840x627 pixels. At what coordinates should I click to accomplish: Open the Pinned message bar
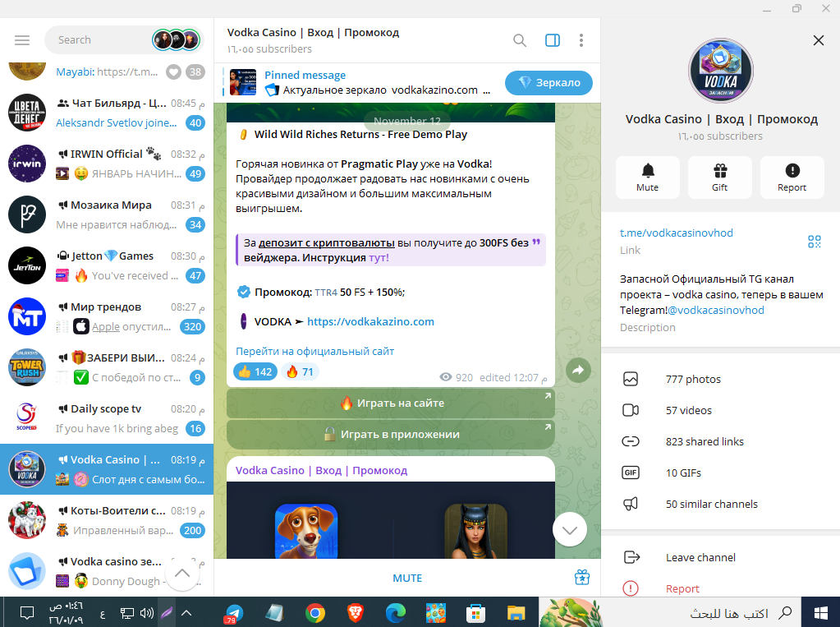coord(359,83)
